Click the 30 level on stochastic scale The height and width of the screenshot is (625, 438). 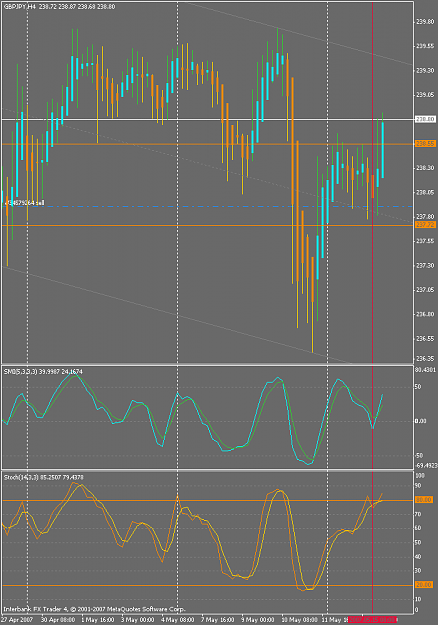click(418, 570)
